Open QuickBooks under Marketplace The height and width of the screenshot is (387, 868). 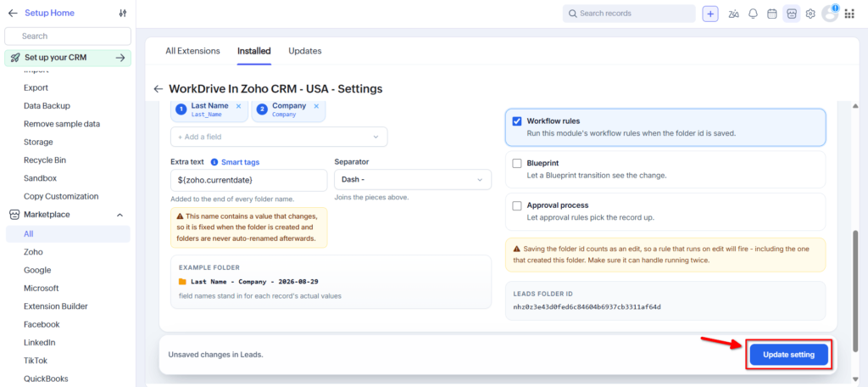[46, 379]
